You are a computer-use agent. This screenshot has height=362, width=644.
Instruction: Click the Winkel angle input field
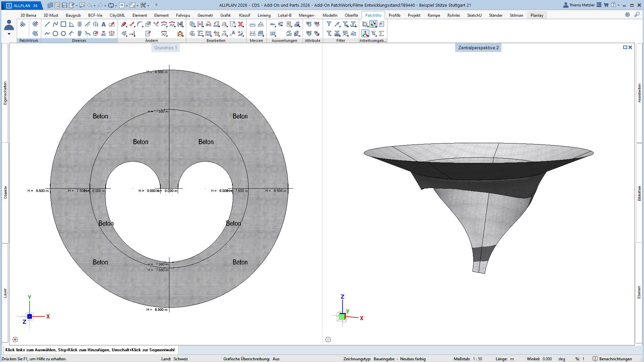(x=547, y=359)
